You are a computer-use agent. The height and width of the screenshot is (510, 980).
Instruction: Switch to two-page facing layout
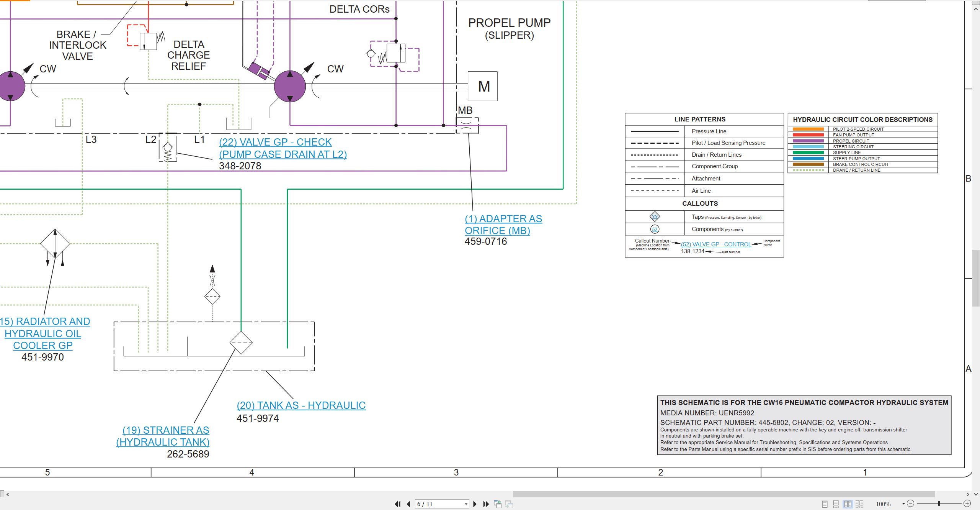848,504
